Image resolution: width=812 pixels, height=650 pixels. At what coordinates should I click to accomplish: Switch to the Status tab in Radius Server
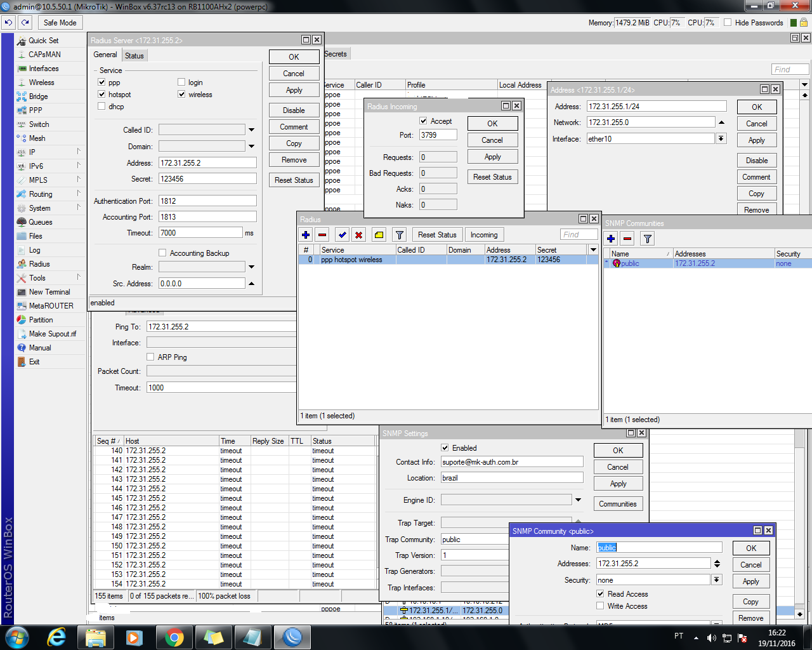click(134, 56)
